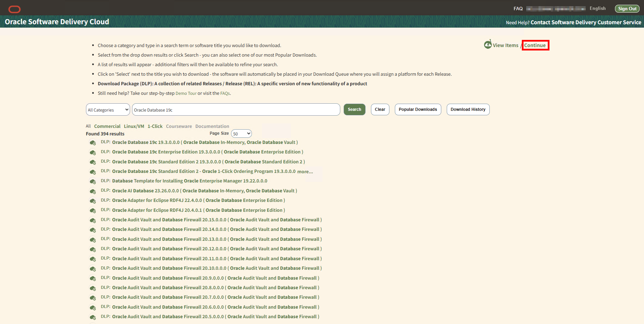This screenshot has width=644, height=324.
Task: Add Oracle Database 19c Enterprise Edition DLP via cloud icon
Action: (92, 152)
